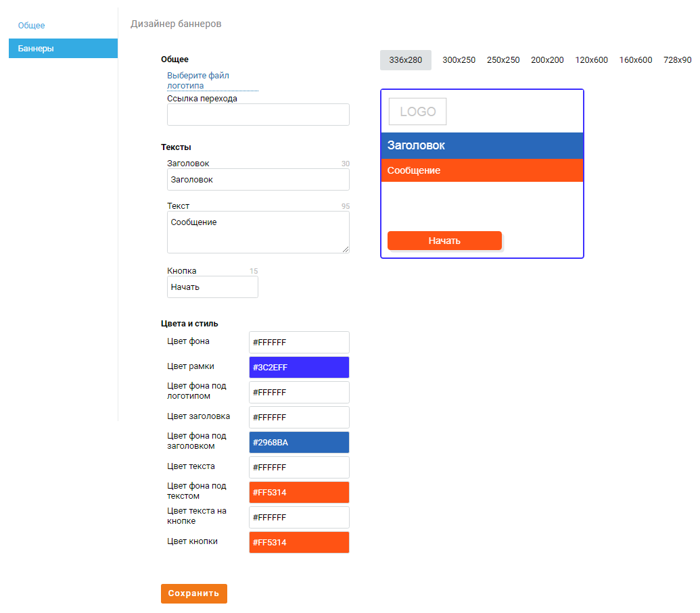
Task: Click the Тексты section heading
Action: (176, 147)
